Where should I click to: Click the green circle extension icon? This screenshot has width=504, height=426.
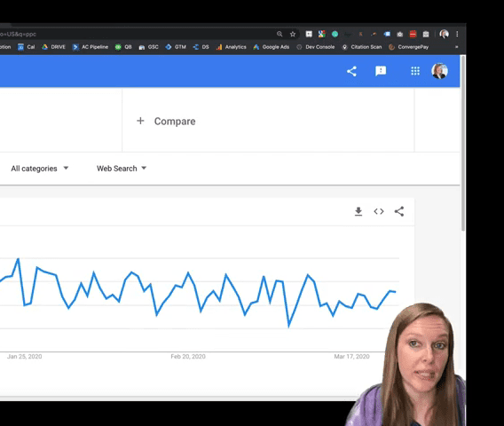pyautogui.click(x=335, y=34)
